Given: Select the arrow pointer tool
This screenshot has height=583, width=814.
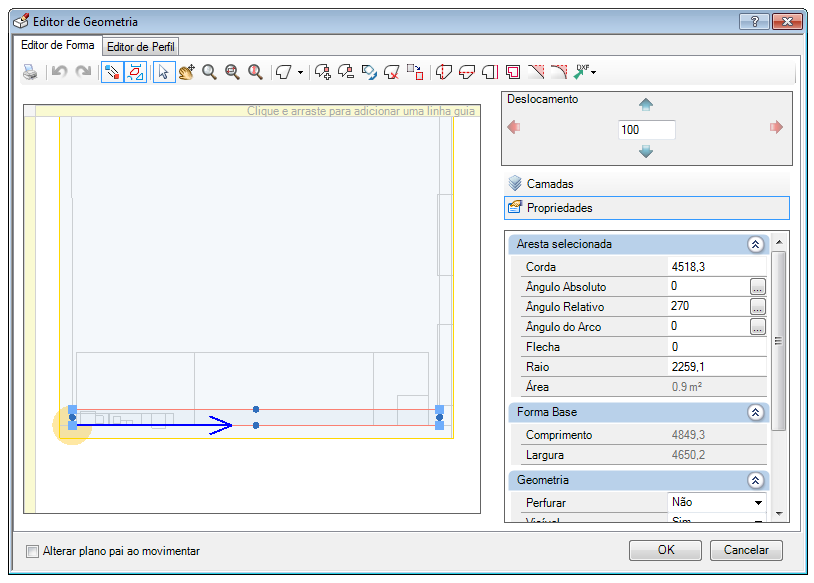Looking at the screenshot, I should click(x=164, y=72).
